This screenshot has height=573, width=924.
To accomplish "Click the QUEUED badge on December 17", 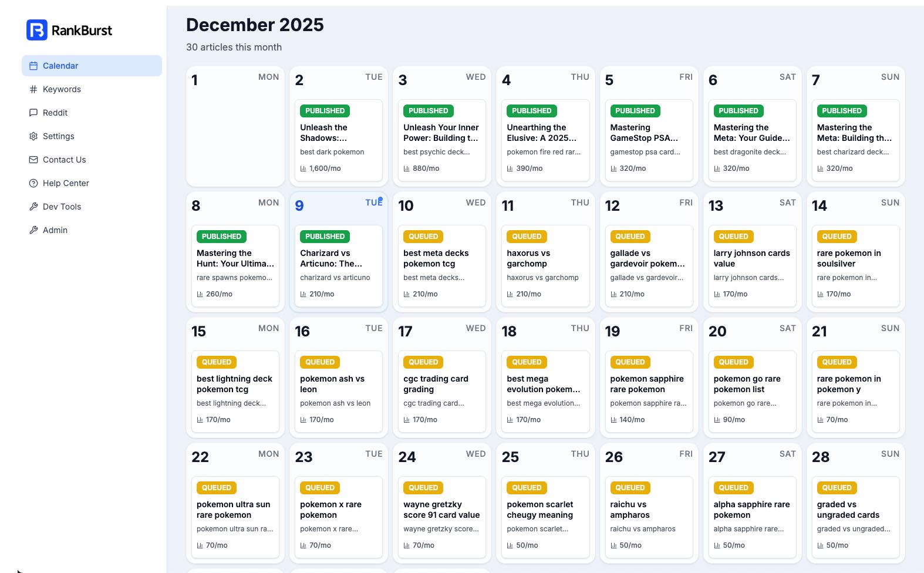I will [423, 362].
